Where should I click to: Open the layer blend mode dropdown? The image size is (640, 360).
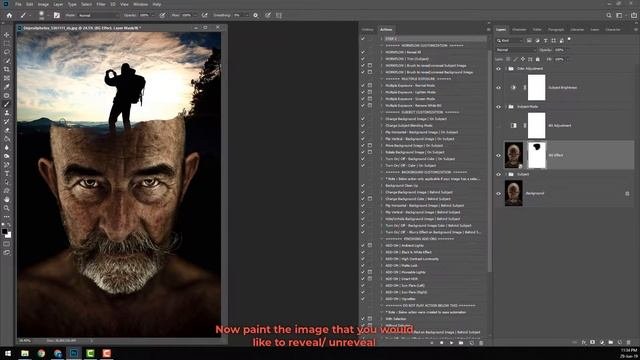516,50
